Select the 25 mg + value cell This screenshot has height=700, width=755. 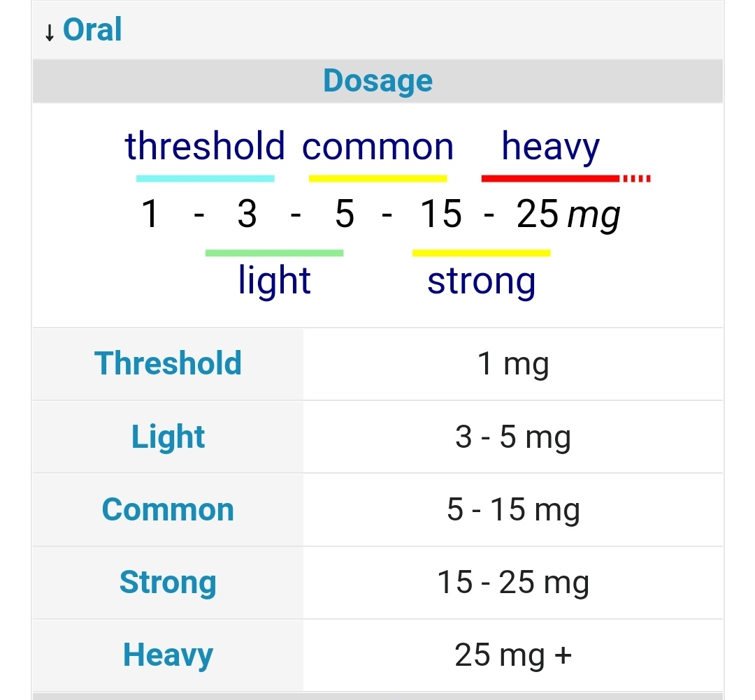click(513, 655)
